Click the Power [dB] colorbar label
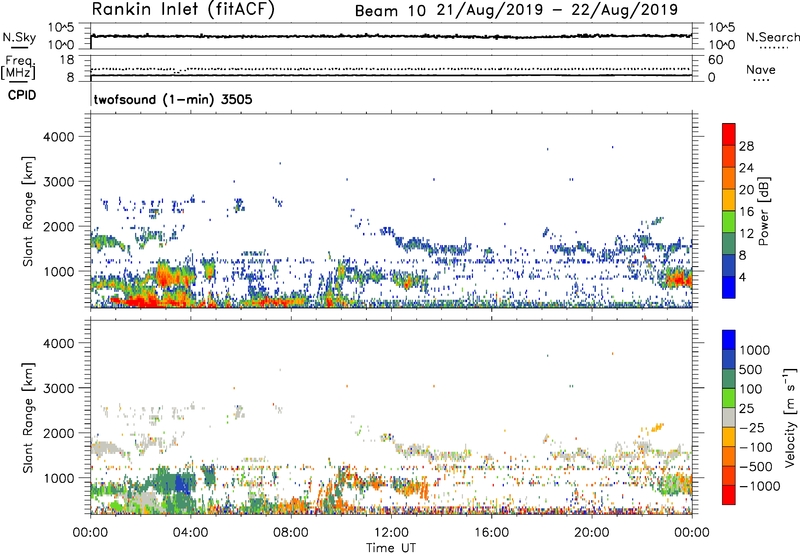Screen dimensions: 800x554 764,211
